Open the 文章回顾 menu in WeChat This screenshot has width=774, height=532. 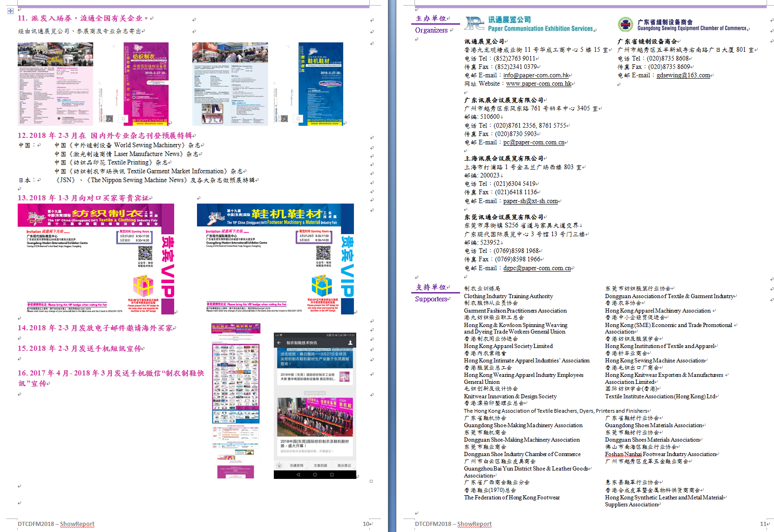320,465
